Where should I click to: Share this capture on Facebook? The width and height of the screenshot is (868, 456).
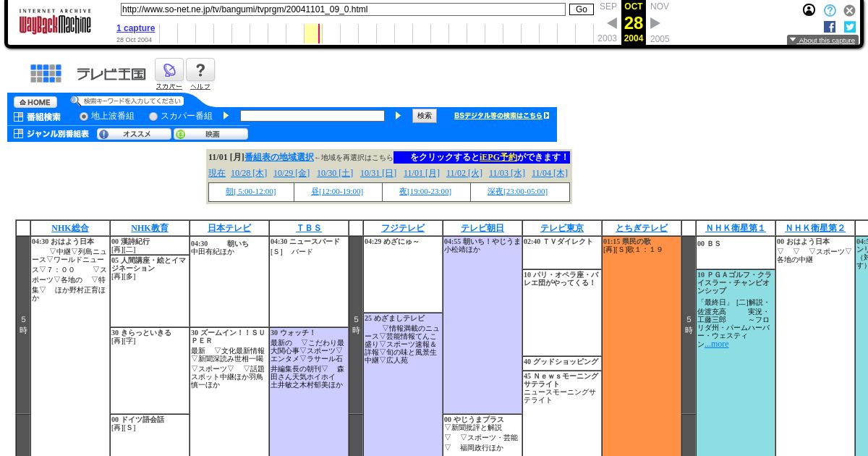[x=830, y=27]
